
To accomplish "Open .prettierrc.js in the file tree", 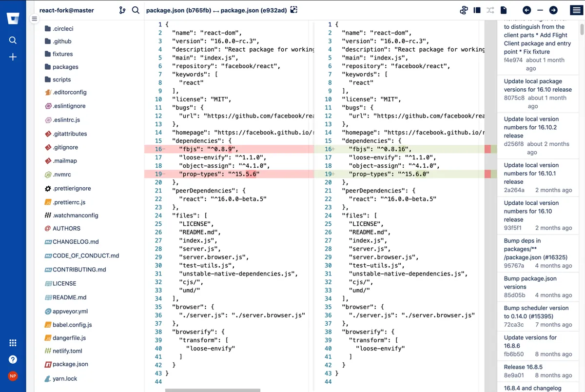I will (65, 202).
